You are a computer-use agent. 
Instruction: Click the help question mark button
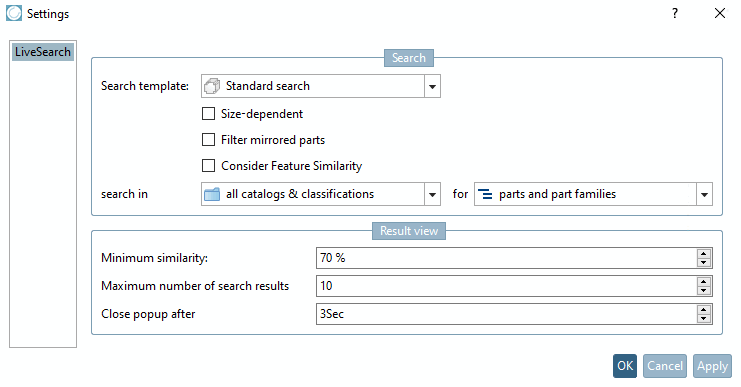(x=675, y=13)
